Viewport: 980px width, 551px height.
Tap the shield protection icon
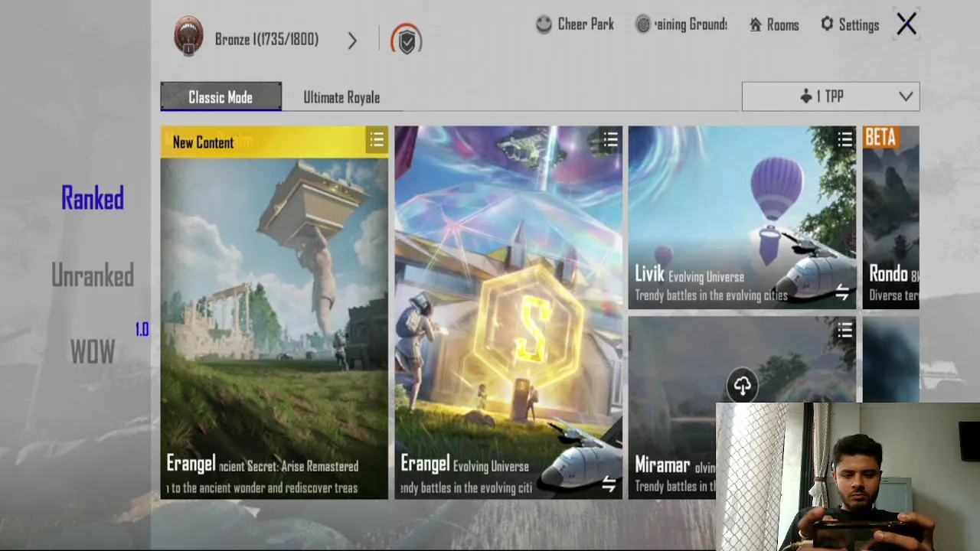coord(407,40)
